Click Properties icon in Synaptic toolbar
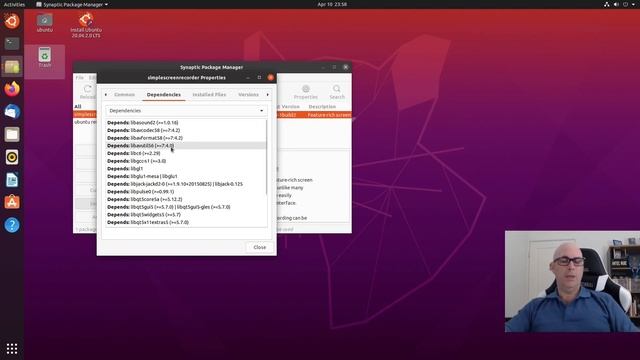Screen dimensions: 640x360 coord(306,92)
